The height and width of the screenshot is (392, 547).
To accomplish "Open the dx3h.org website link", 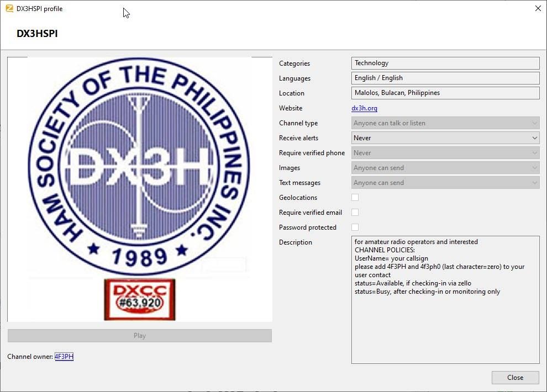I will point(364,108).
